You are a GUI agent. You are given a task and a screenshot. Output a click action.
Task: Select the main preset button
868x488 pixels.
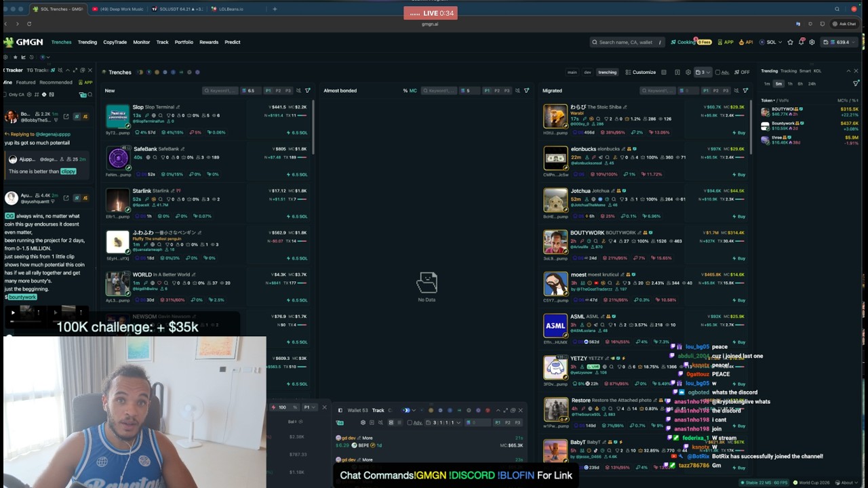point(572,72)
